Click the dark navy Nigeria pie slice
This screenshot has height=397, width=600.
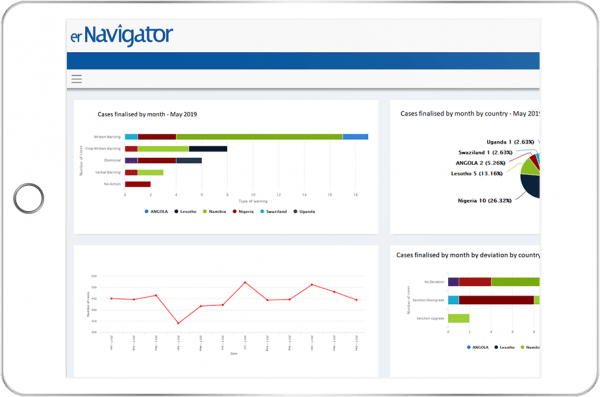531,186
